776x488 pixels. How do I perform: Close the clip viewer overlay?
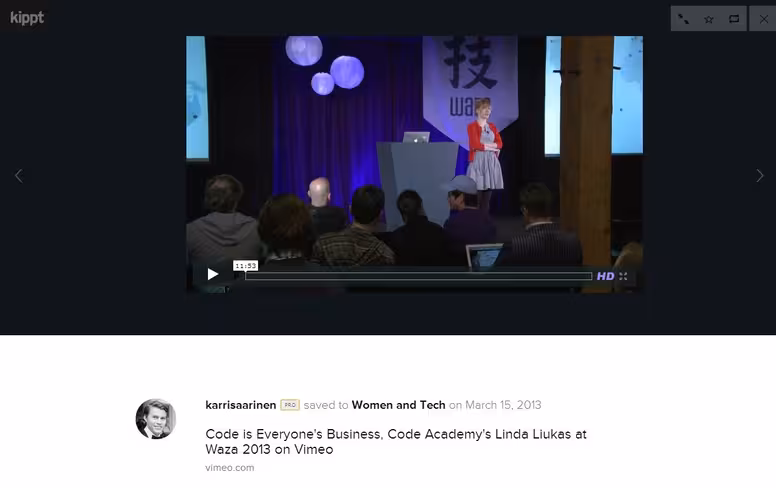[x=763, y=19]
